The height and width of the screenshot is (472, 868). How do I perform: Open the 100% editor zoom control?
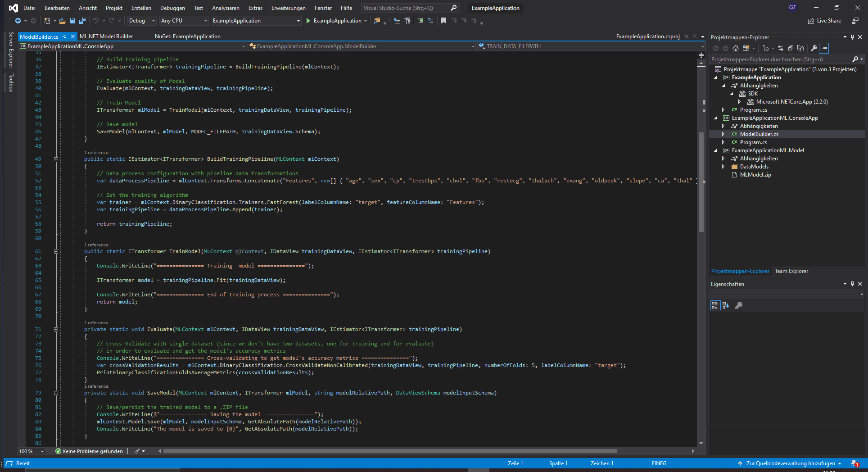(x=32, y=451)
